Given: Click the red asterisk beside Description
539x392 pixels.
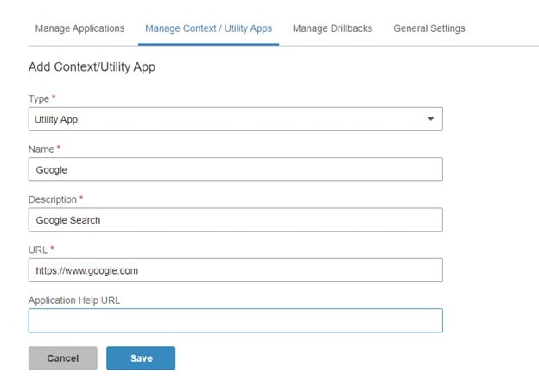Looking at the screenshot, I should point(81,198).
